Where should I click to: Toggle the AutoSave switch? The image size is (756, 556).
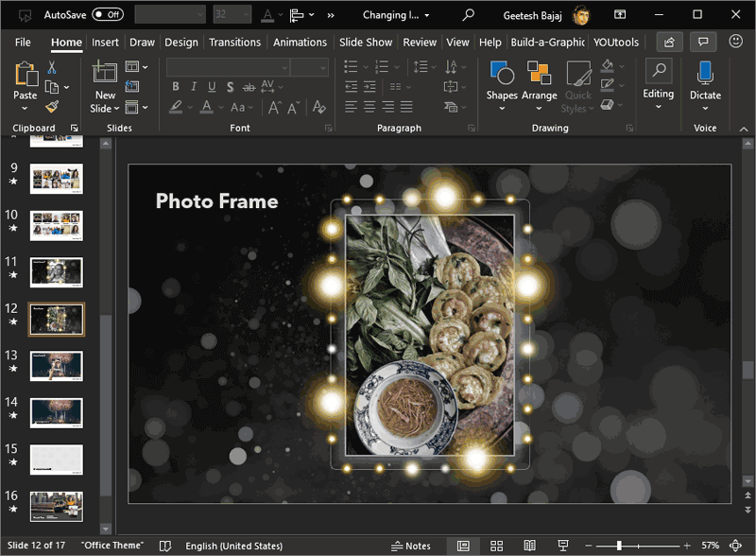tap(108, 15)
